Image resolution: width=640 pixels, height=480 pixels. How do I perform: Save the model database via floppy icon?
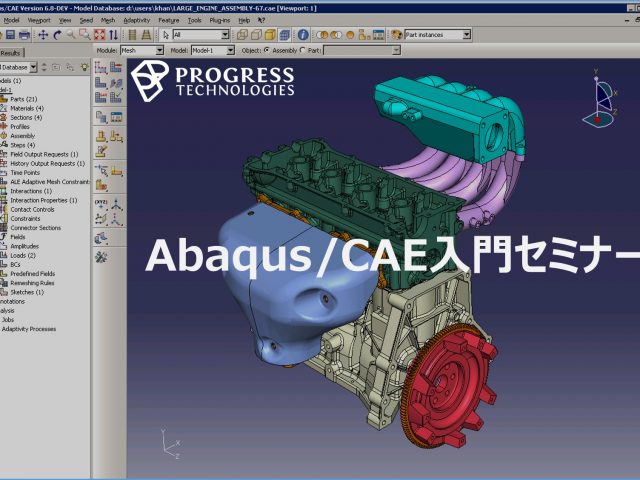(11, 35)
